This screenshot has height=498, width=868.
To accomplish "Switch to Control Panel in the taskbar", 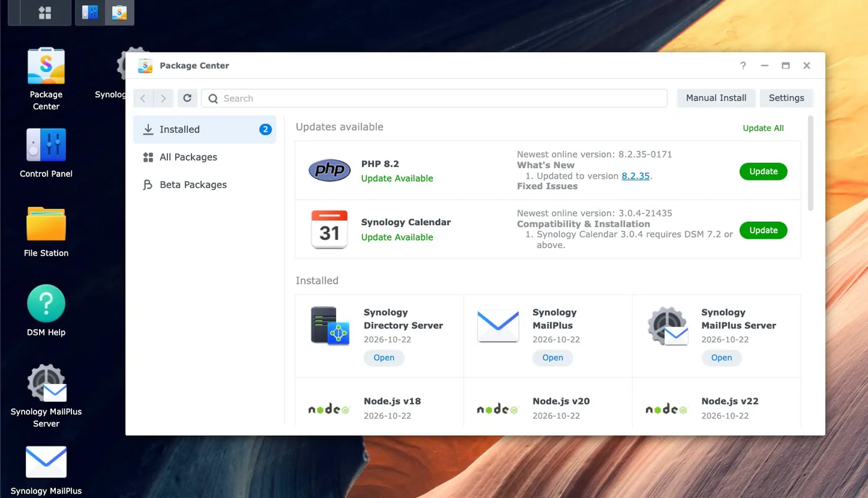I will pos(90,12).
